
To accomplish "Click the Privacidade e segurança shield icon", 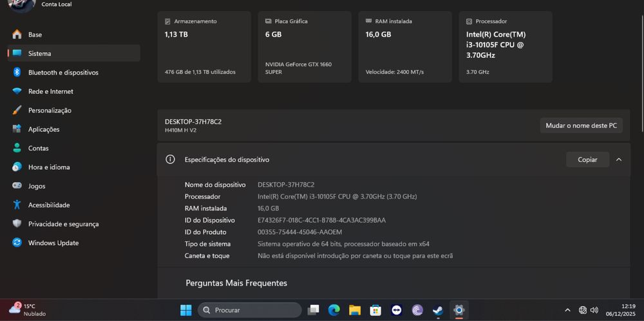I will (x=17, y=224).
